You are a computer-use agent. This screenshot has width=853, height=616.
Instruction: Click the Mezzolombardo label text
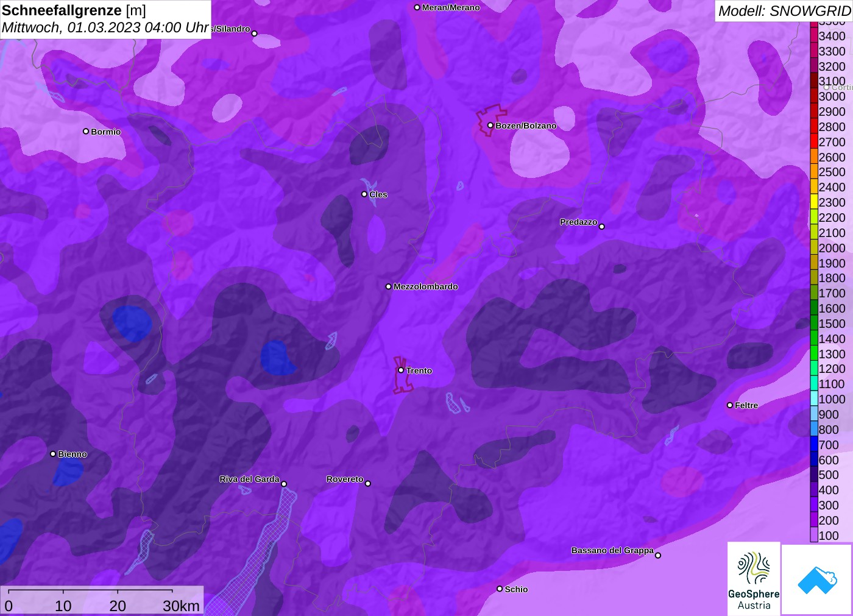(x=426, y=286)
